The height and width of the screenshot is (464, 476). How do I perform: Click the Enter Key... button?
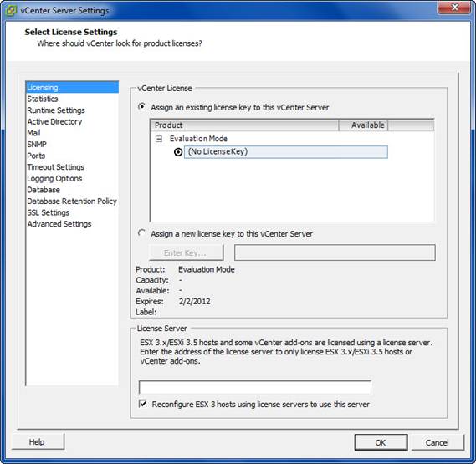(x=187, y=252)
